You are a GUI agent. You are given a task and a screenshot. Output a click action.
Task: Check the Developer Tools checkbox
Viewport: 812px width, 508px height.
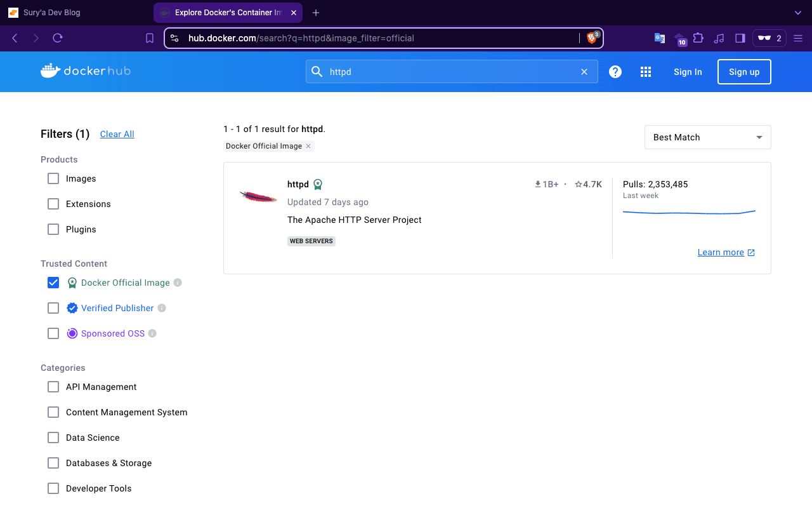click(x=53, y=488)
